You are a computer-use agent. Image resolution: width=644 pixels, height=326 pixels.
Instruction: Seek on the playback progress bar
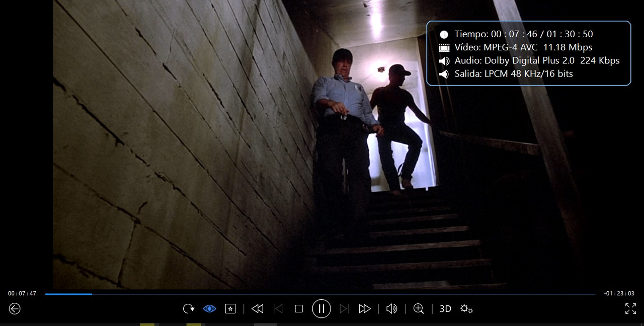tap(320, 294)
